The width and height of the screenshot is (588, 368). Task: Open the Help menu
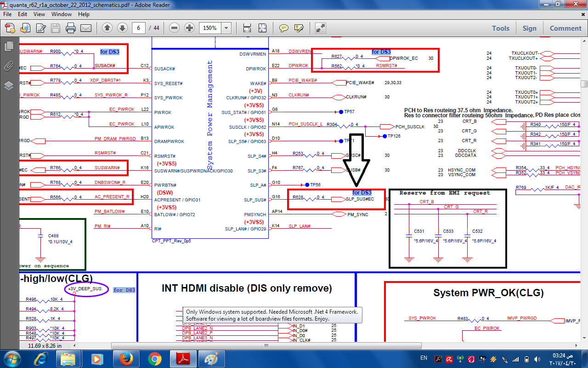[x=84, y=14]
